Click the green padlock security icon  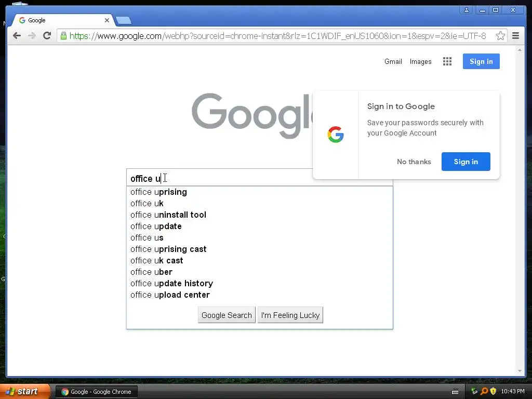[63, 36]
